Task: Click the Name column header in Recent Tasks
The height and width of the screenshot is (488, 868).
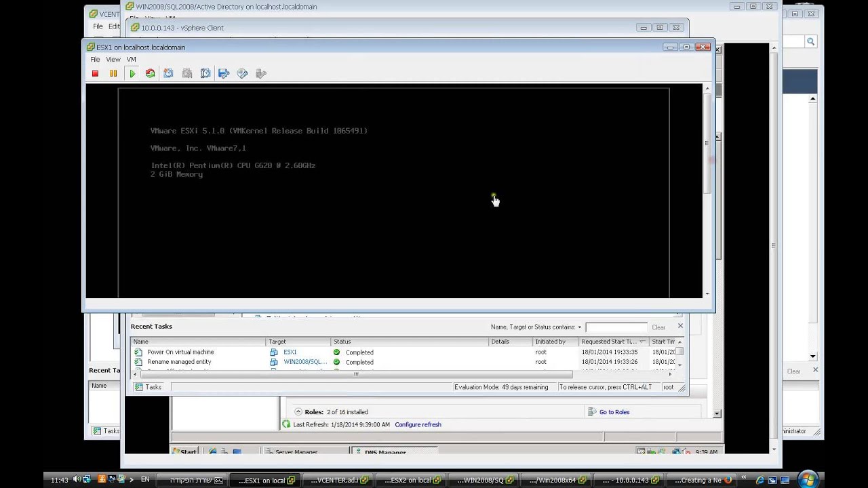Action: (198, 342)
